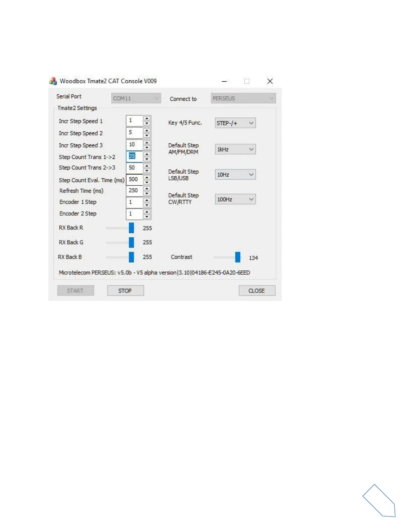Increase Step Count Trans 2->3 value
The image size is (411, 532).
pyautogui.click(x=147, y=165)
